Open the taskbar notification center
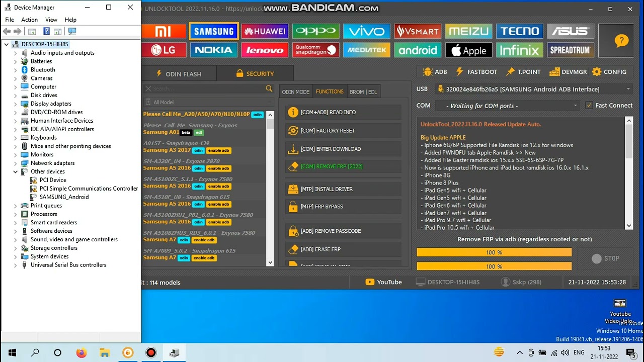 pos(630,353)
